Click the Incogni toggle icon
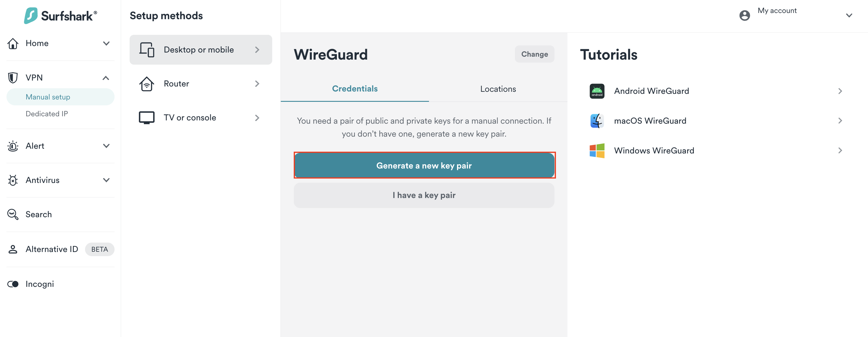Viewport: 868px width, 337px height. tap(13, 284)
